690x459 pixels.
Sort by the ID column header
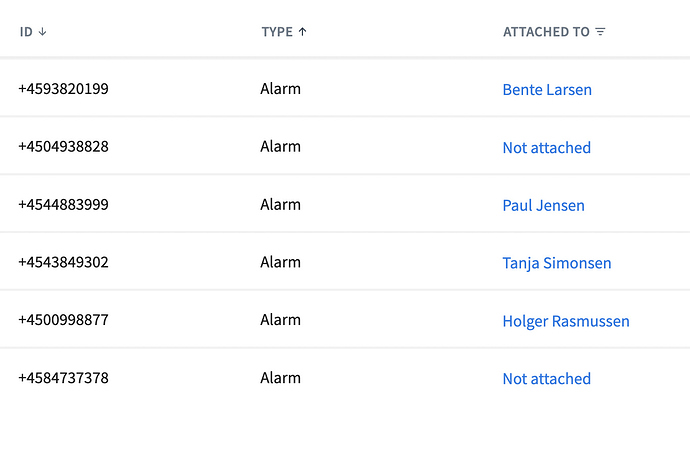(x=26, y=32)
